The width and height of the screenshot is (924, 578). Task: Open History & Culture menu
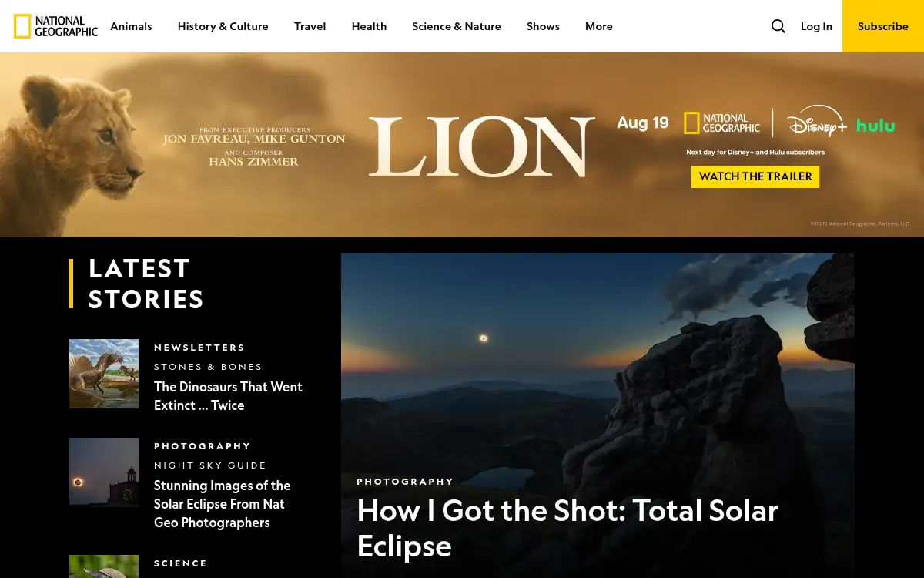223,26
